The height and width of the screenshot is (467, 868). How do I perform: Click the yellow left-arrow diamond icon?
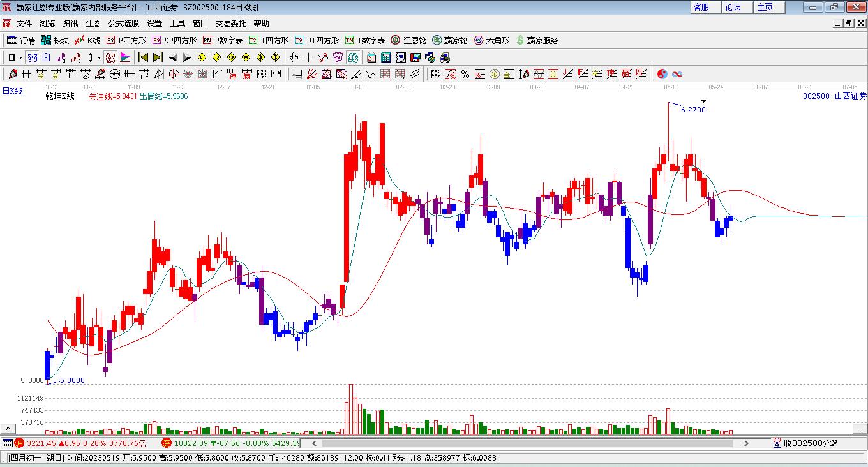[202, 57]
